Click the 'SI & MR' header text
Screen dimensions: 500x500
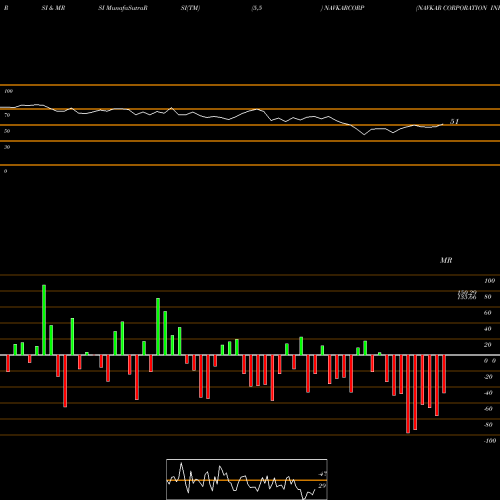click(x=53, y=8)
